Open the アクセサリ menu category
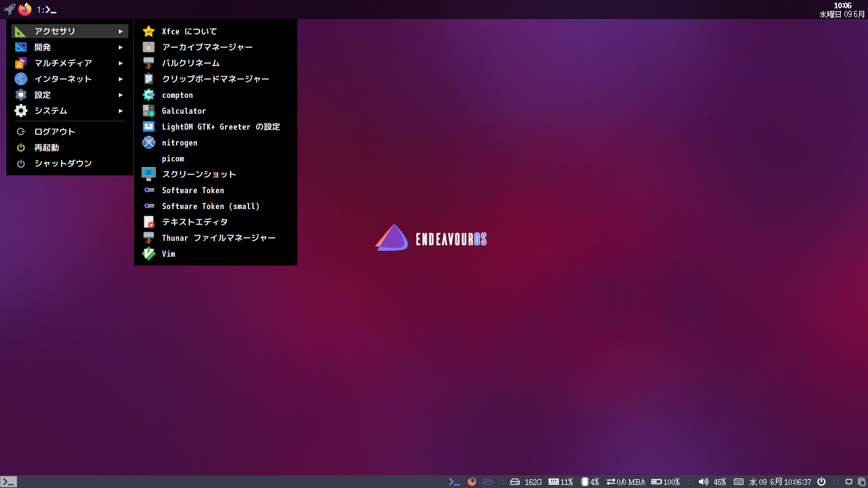Screen dimensions: 868x488 (x=70, y=31)
